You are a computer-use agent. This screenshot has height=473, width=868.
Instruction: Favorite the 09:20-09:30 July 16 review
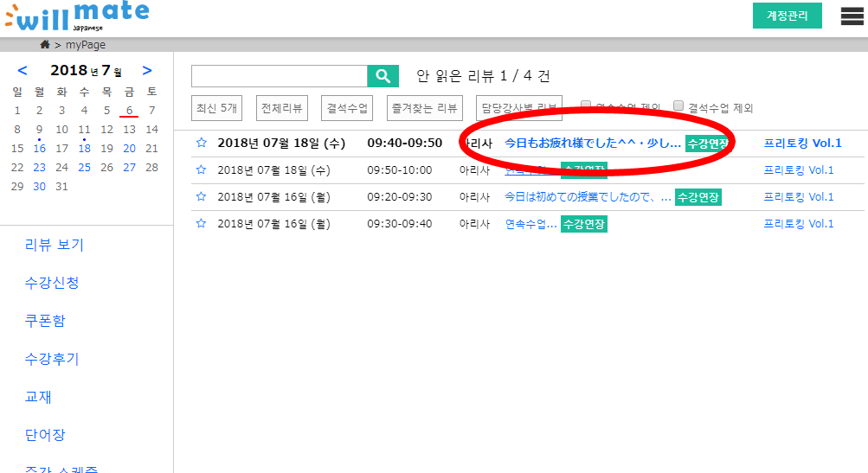click(201, 197)
